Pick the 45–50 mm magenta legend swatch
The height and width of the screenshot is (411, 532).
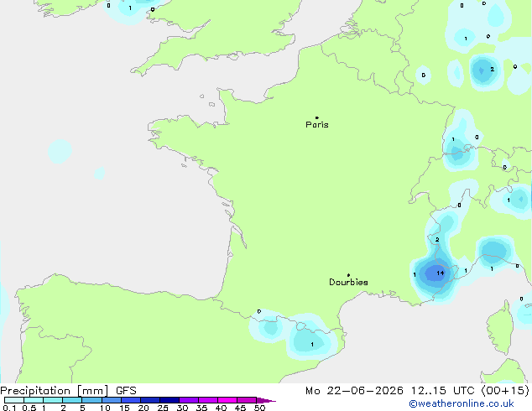pos(247,400)
